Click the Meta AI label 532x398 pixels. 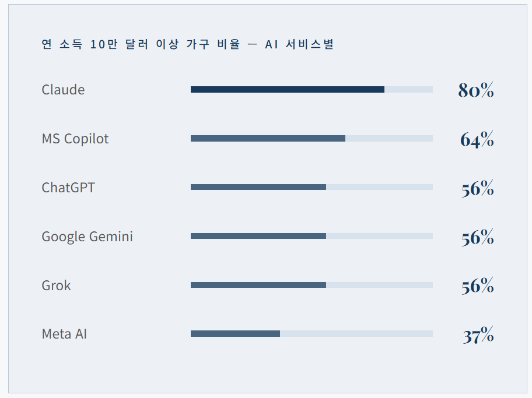pos(64,334)
